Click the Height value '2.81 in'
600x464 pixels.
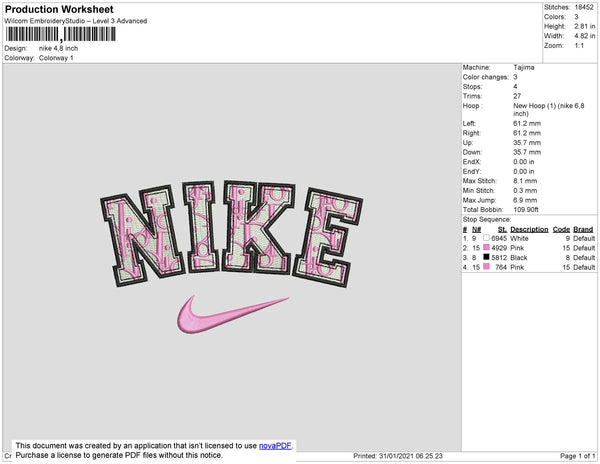click(584, 26)
